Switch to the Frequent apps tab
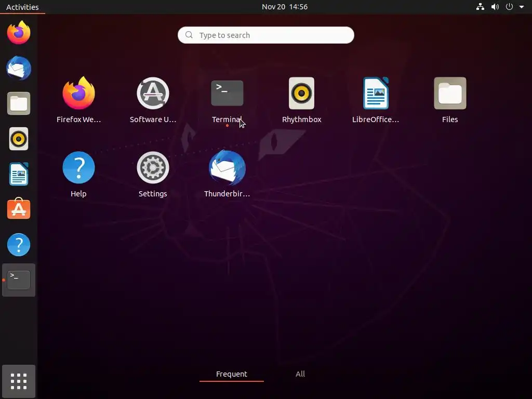Viewport: 532px width, 399px height. pyautogui.click(x=232, y=374)
